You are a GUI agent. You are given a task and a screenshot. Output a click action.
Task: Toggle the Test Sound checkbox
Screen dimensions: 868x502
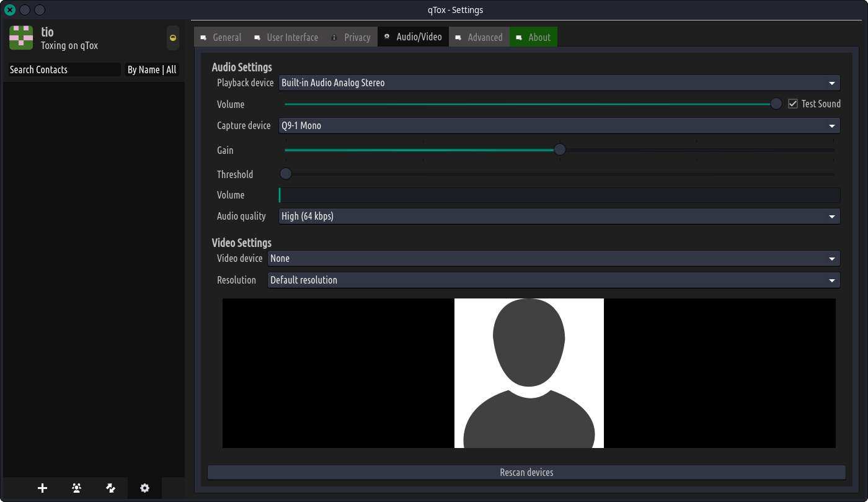(x=793, y=104)
